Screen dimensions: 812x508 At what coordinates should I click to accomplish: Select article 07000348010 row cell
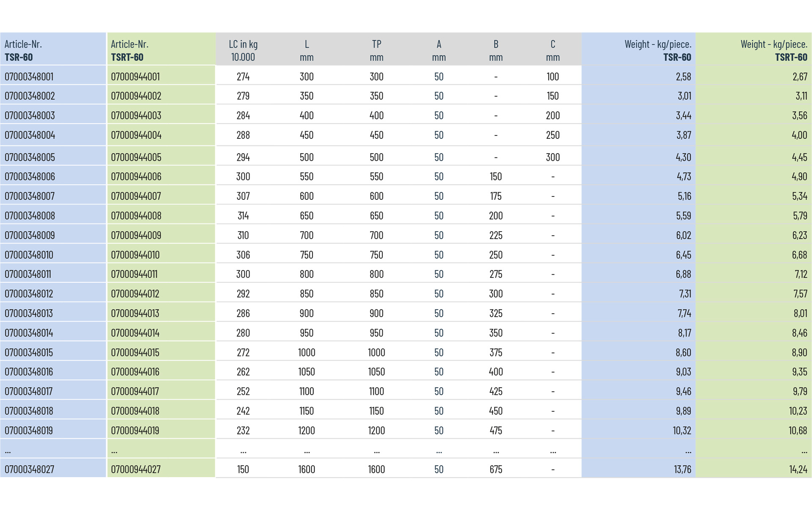(x=29, y=255)
